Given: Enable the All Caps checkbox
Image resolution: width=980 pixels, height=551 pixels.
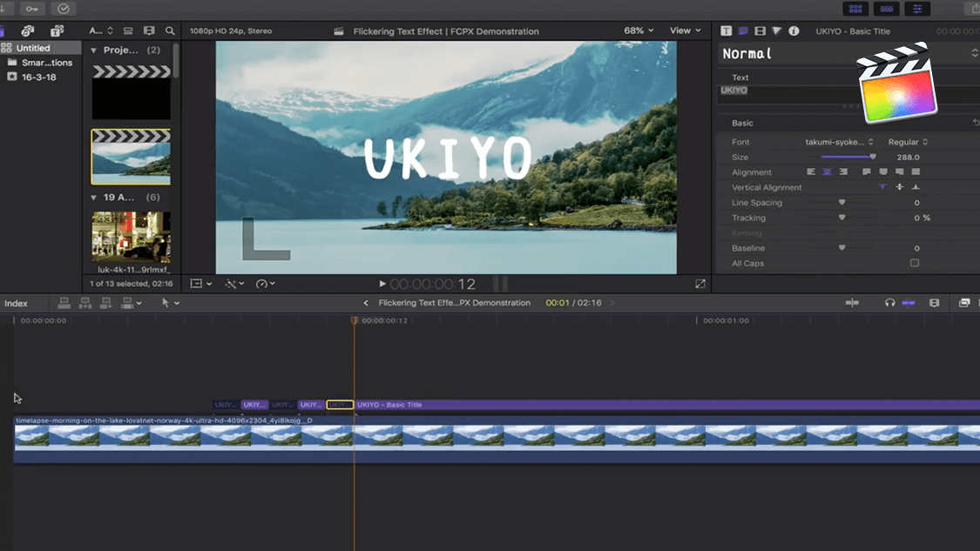Looking at the screenshot, I should click(914, 263).
